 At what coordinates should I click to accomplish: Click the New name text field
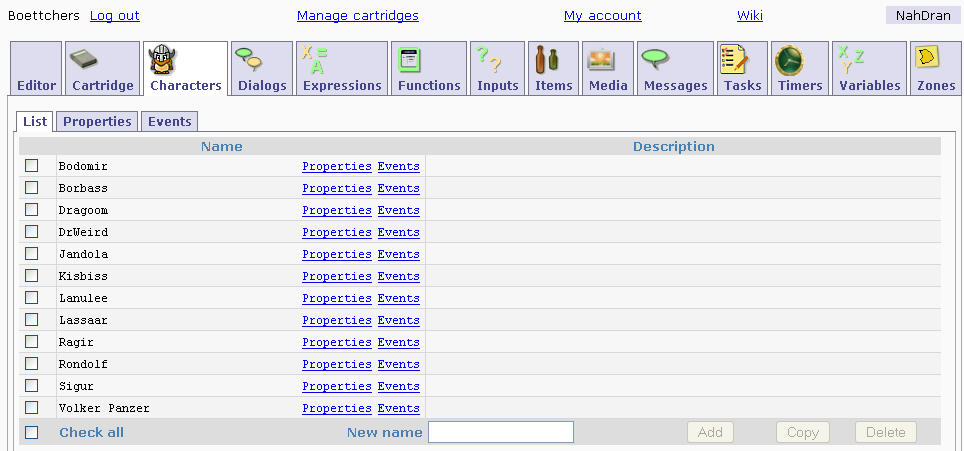point(500,432)
